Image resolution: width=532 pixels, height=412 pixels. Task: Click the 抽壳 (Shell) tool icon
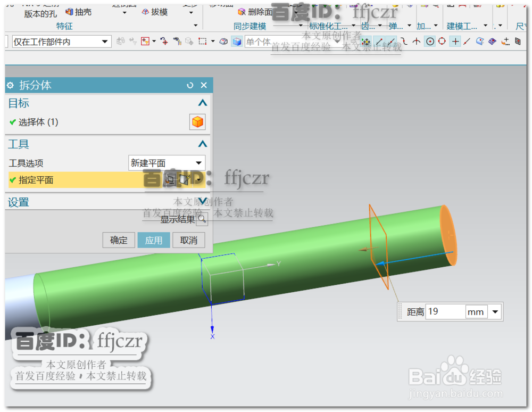point(69,12)
